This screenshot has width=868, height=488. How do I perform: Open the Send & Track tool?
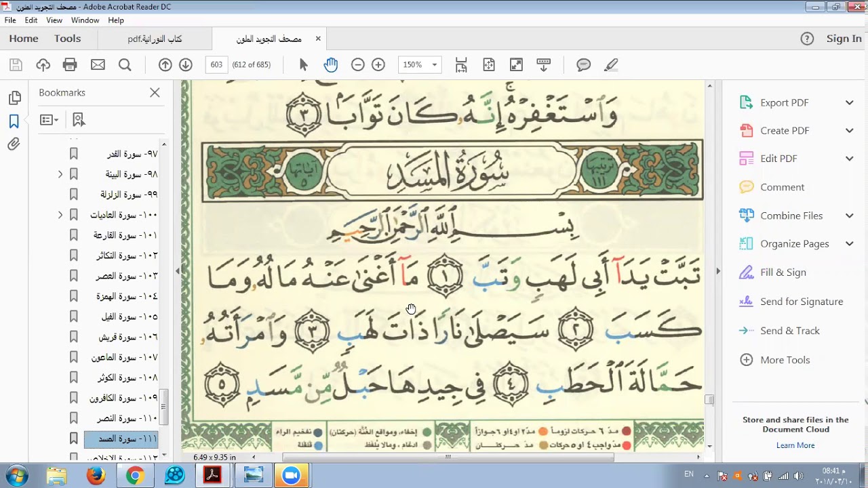point(790,331)
